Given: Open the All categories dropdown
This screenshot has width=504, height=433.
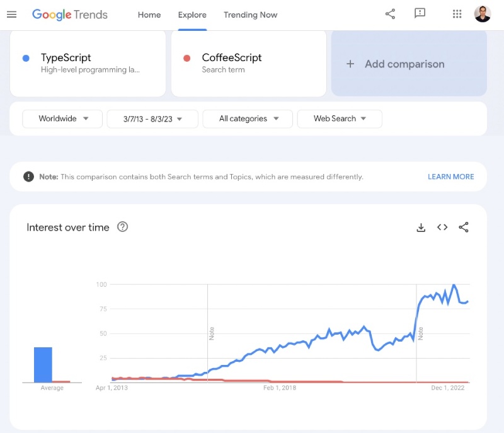Looking at the screenshot, I should pos(247,118).
